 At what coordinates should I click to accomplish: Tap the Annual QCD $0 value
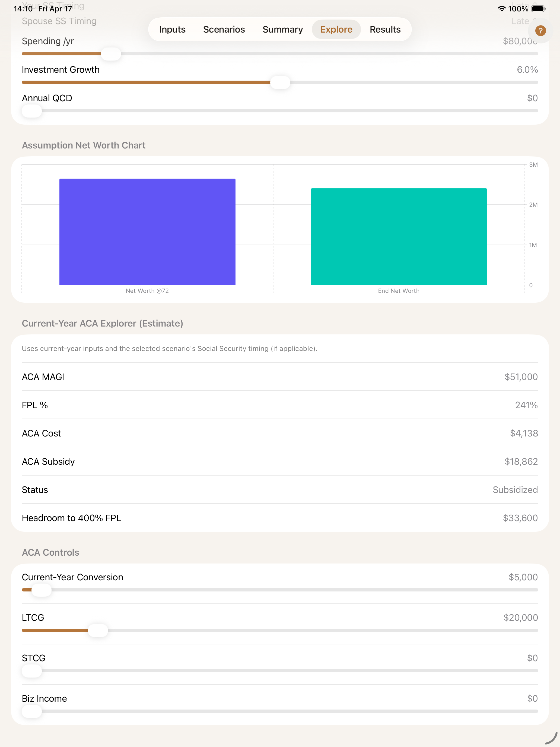(532, 98)
